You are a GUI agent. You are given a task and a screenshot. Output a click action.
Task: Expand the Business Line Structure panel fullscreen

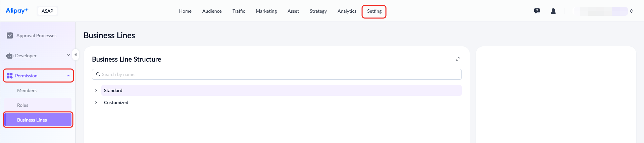[x=457, y=59]
